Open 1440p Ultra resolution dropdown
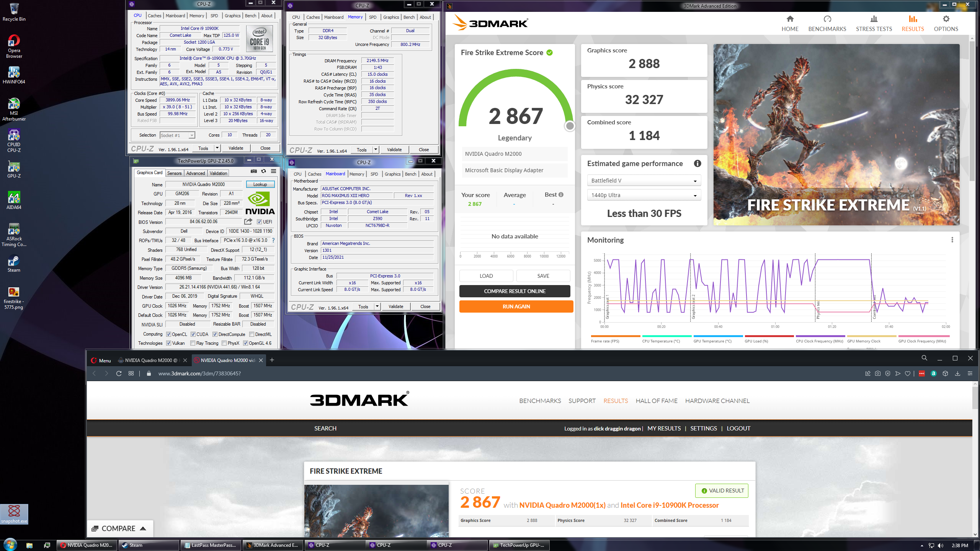 [644, 195]
